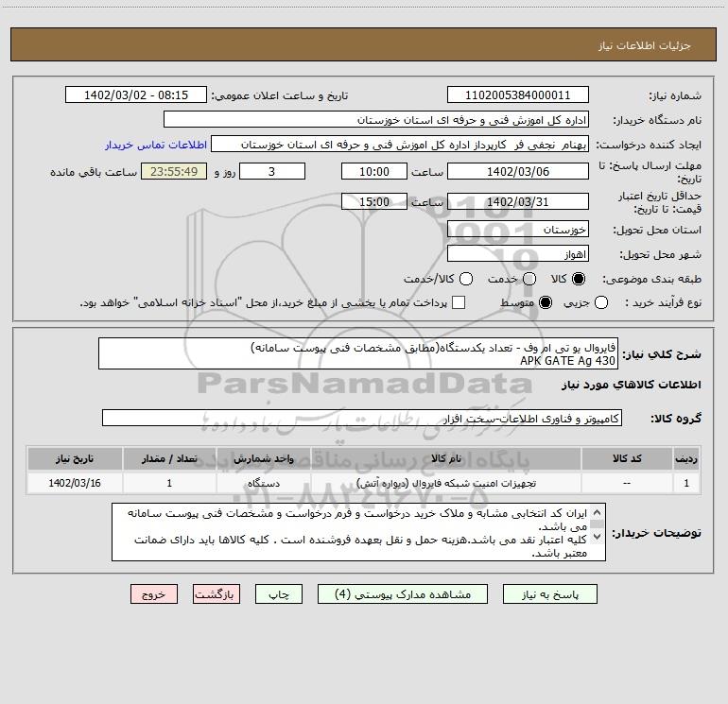The image size is (728, 704).
Task: Click the جزئیات اطلاعات نیاز header title
Action: click(645, 45)
